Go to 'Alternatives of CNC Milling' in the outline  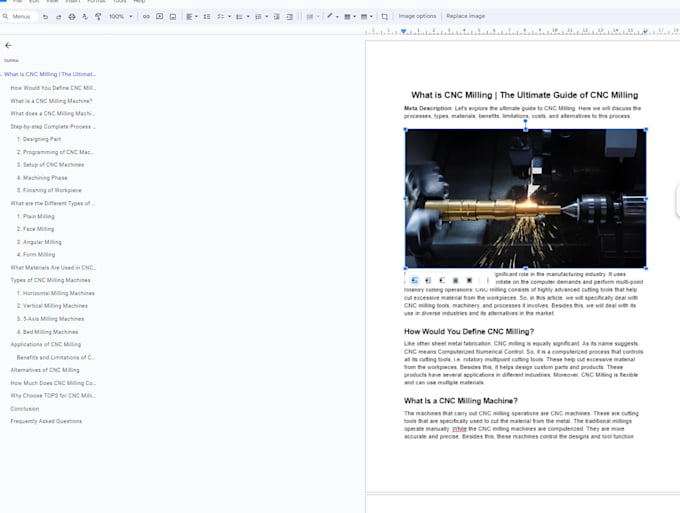coord(45,370)
